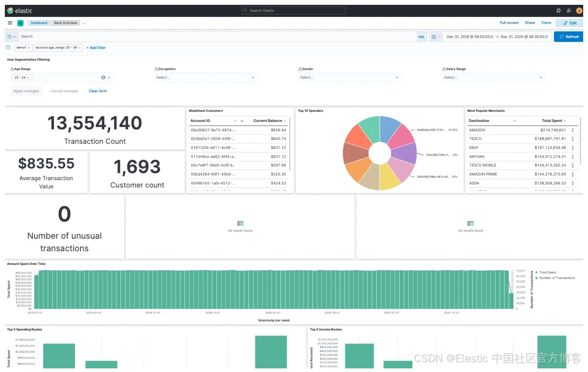The image size is (588, 372).
Task: Open row actions for AMAZON PRIME merchant
Action: coord(572,174)
